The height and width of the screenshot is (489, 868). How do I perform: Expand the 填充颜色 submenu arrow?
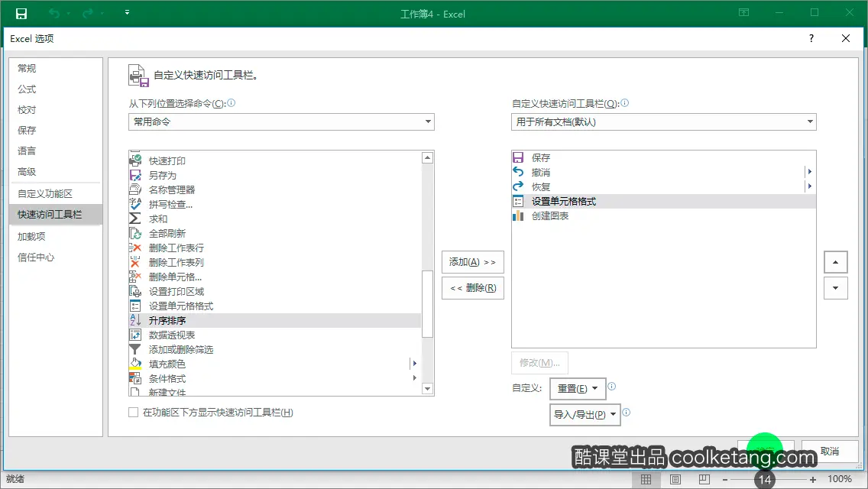(x=414, y=364)
